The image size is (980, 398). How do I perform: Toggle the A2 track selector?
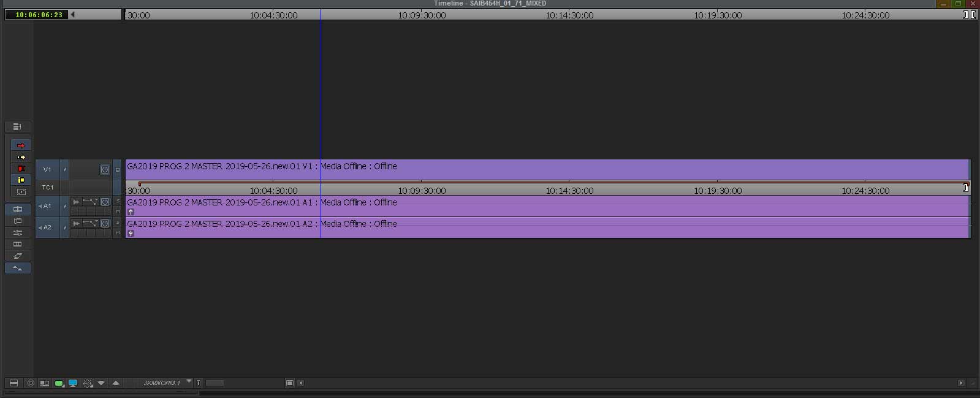47,228
